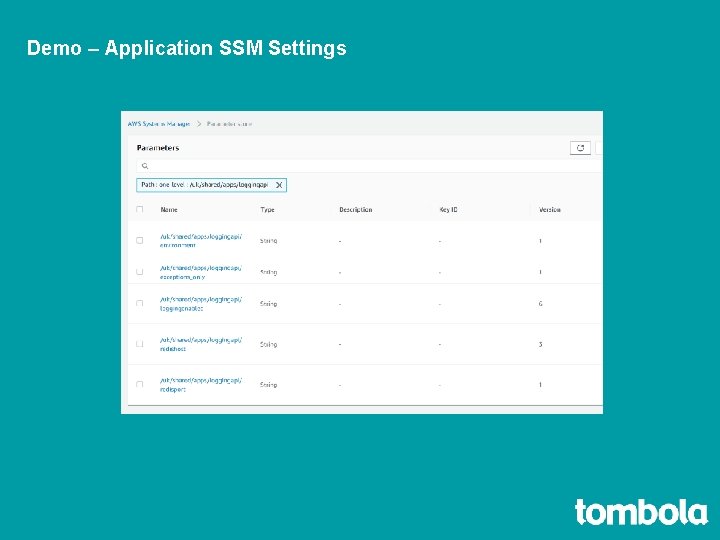Open the loggingapi/loggingenabled parameter link
The image size is (720, 540).
[x=201, y=304]
